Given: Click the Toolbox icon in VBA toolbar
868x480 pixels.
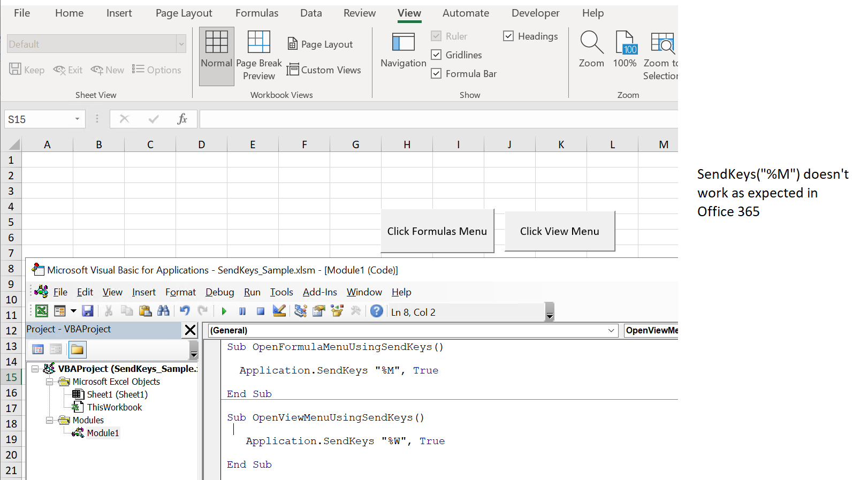Looking at the screenshot, I should click(x=356, y=311).
